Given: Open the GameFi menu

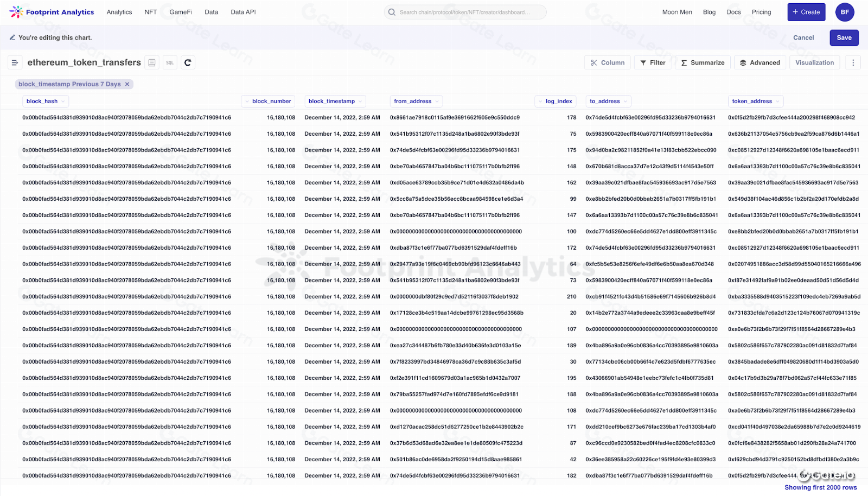Looking at the screenshot, I should [181, 12].
